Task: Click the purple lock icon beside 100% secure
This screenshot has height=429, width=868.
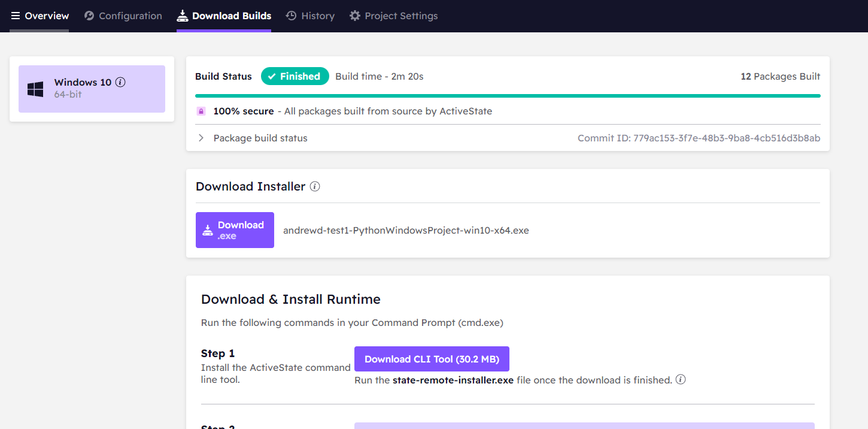Action: coord(201,111)
